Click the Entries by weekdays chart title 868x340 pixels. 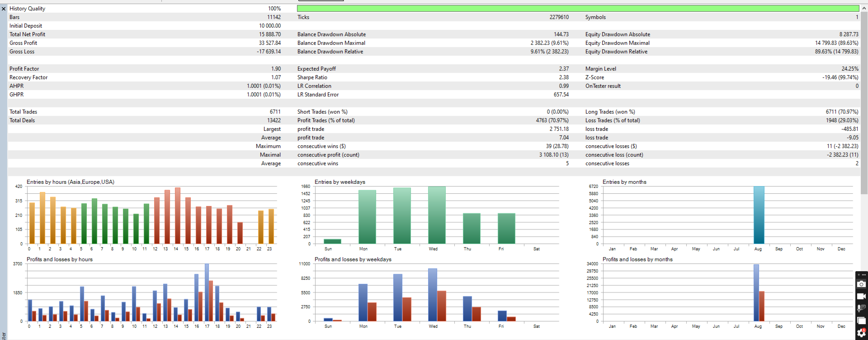(x=340, y=182)
